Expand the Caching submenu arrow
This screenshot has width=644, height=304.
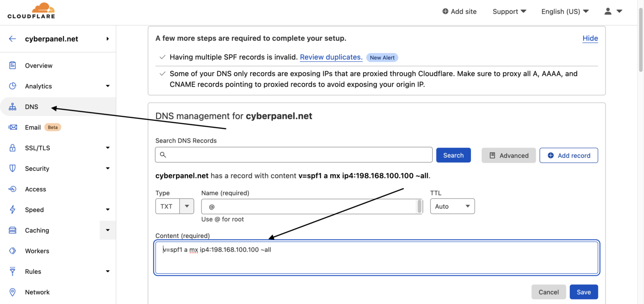108,230
